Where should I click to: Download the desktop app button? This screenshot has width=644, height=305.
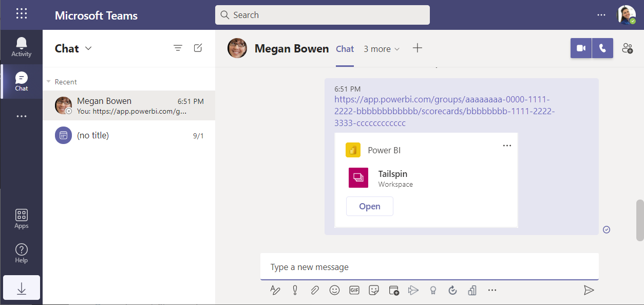coord(22,288)
